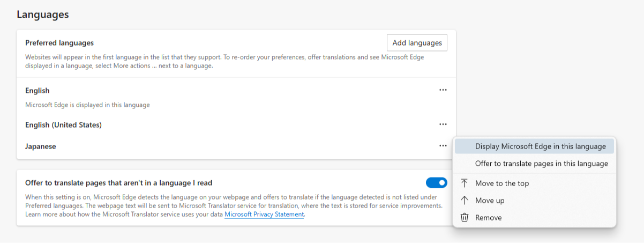Click the three-dot button beside Japanese
The height and width of the screenshot is (243, 644).
pos(443,145)
